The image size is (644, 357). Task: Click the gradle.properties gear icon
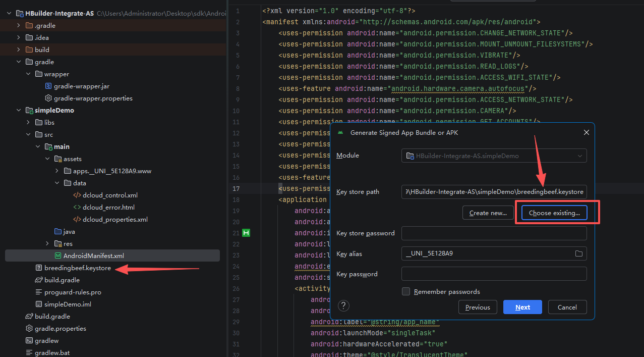[x=29, y=328]
